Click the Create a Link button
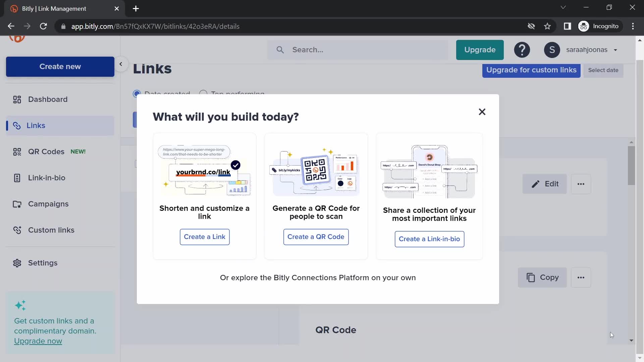The width and height of the screenshot is (644, 362). pyautogui.click(x=204, y=236)
